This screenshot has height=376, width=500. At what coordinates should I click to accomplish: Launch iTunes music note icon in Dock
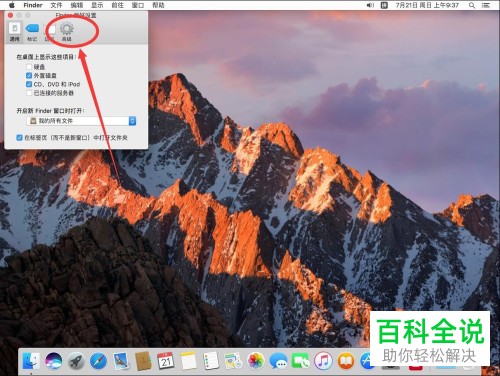tap(323, 361)
